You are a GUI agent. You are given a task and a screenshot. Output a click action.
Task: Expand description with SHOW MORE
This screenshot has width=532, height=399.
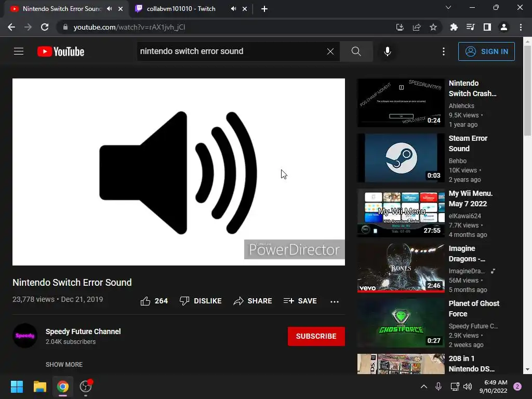[64, 364]
